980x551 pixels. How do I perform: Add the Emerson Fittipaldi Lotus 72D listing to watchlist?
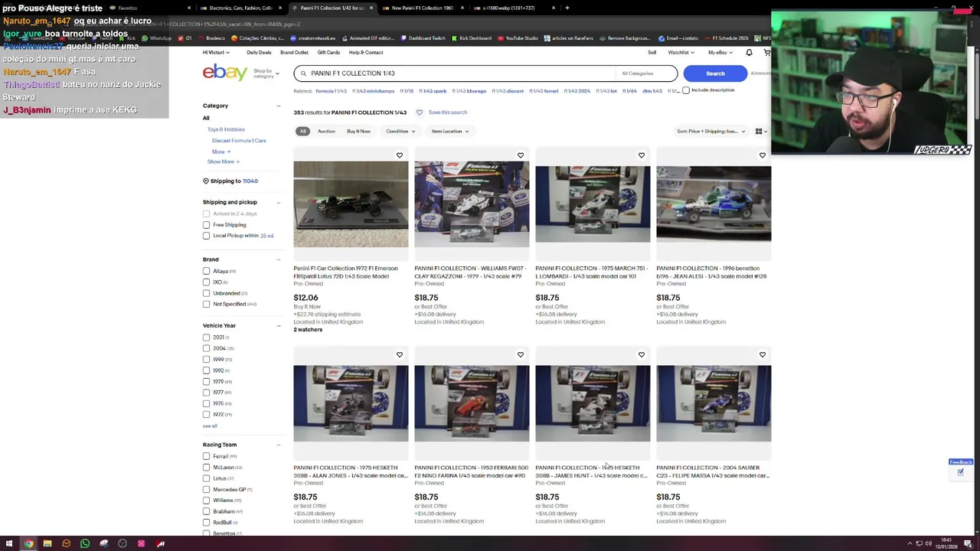pos(400,155)
